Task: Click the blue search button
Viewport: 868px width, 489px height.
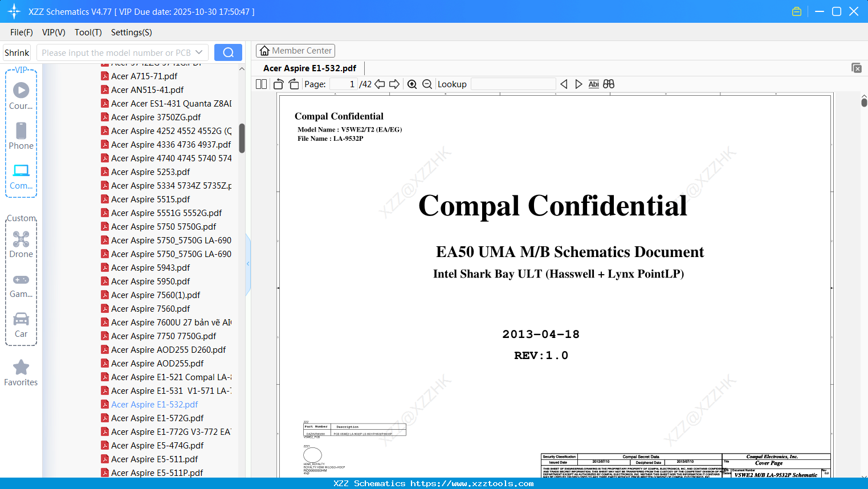Action: pos(228,52)
